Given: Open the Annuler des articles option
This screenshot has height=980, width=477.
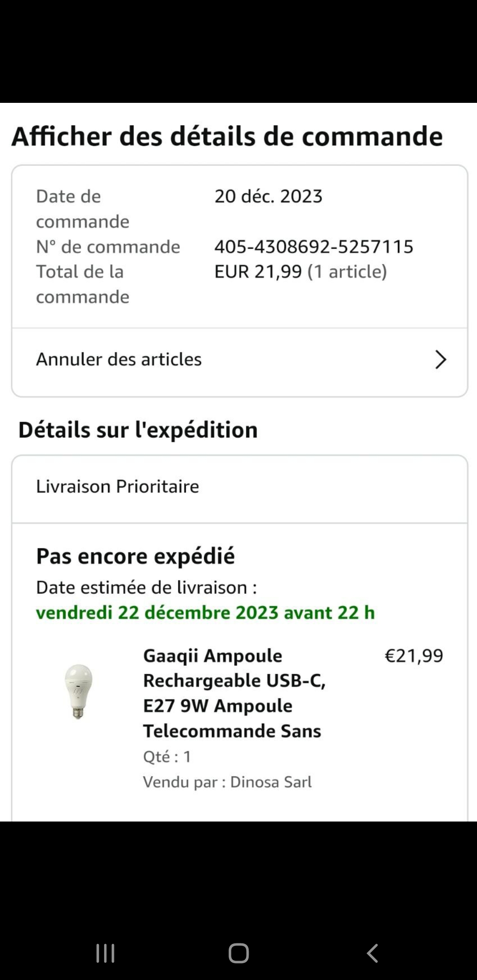Looking at the screenshot, I should point(119,360).
